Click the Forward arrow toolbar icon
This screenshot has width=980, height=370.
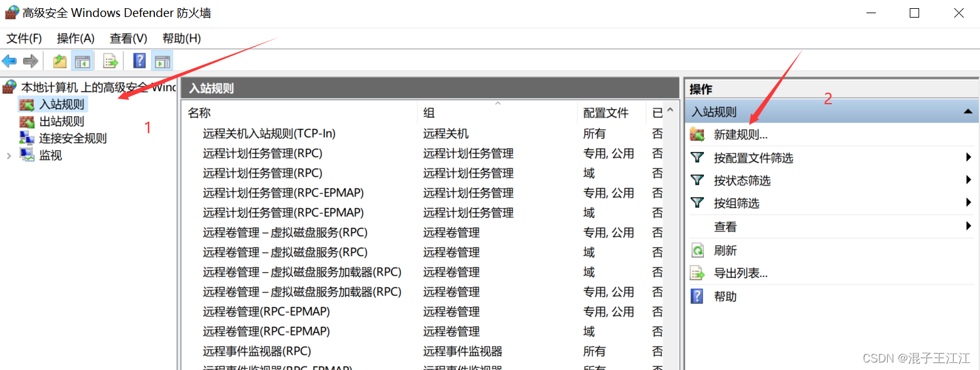(x=30, y=61)
